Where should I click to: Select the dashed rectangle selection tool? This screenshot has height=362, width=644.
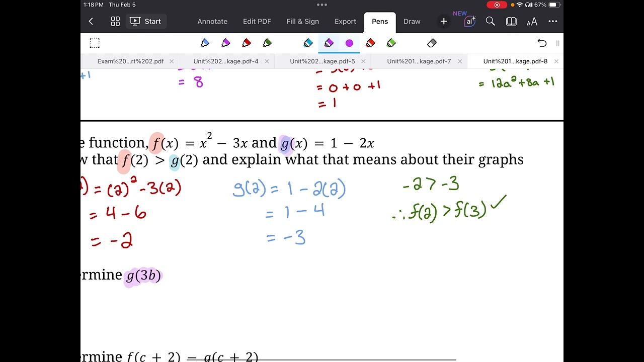coord(95,43)
